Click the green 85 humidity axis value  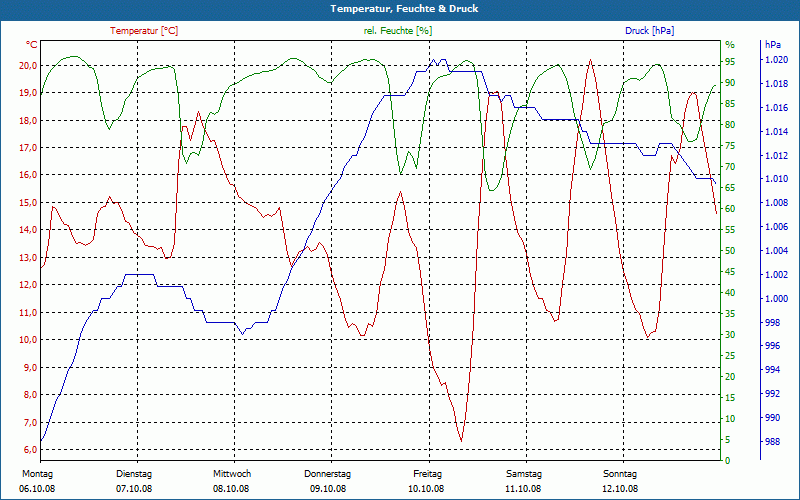pyautogui.click(x=730, y=104)
